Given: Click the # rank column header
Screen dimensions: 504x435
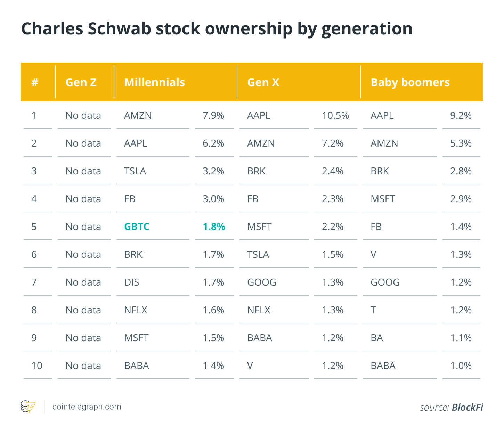Looking at the screenshot, I should pyautogui.click(x=35, y=82).
